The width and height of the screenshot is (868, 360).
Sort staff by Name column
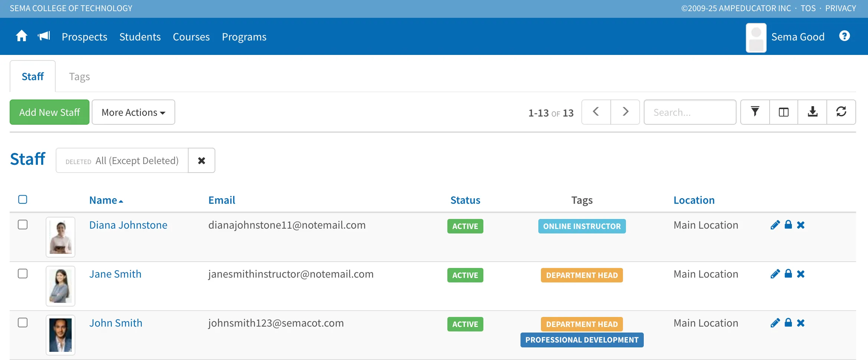[x=106, y=200]
